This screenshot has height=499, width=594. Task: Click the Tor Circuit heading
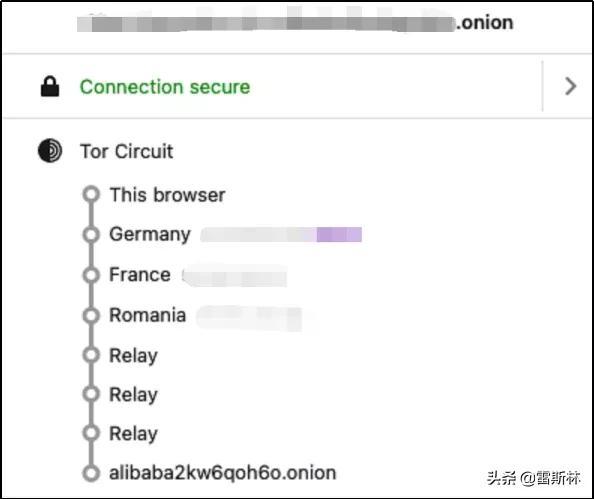click(x=127, y=151)
